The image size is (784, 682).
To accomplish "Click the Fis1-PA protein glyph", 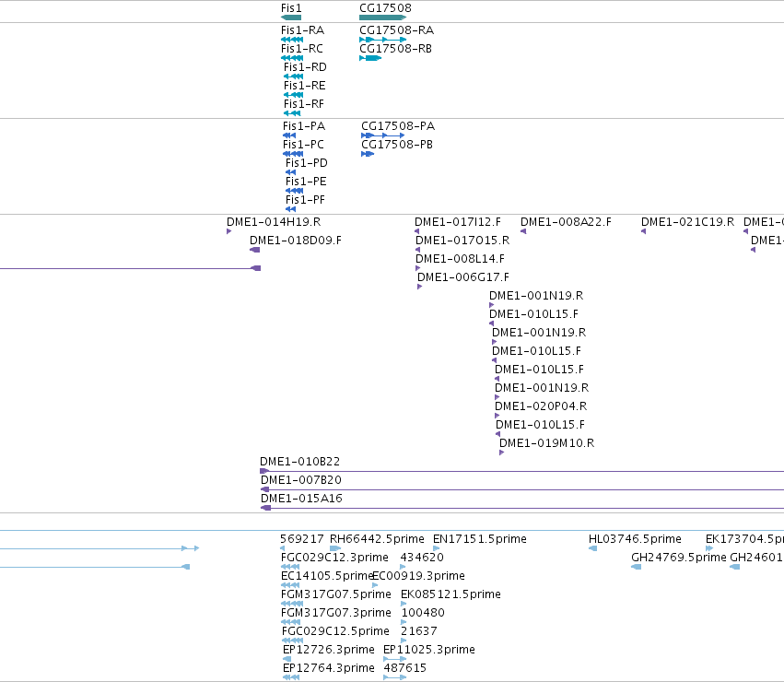I will pos(289,135).
